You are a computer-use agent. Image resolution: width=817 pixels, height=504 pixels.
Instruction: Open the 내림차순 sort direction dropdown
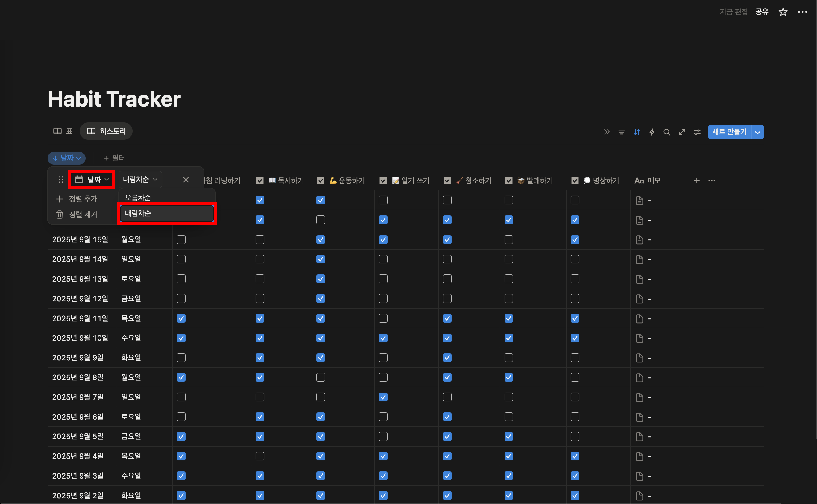pos(140,180)
